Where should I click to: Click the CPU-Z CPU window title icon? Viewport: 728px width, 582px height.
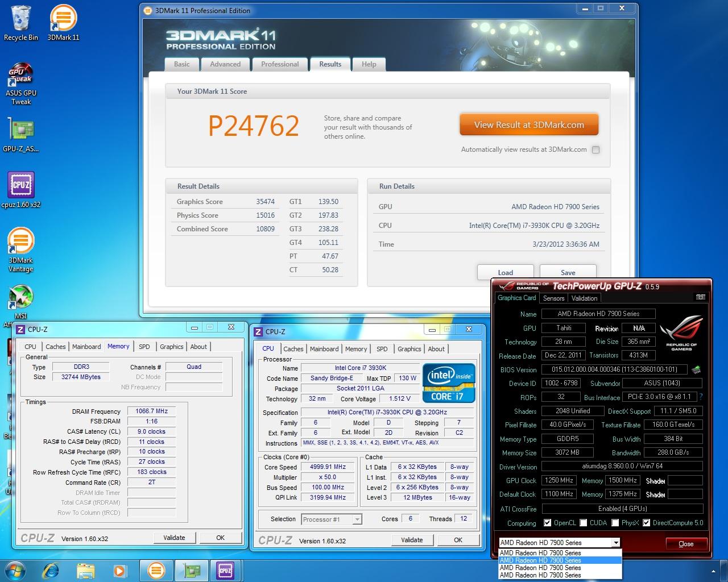point(259,331)
